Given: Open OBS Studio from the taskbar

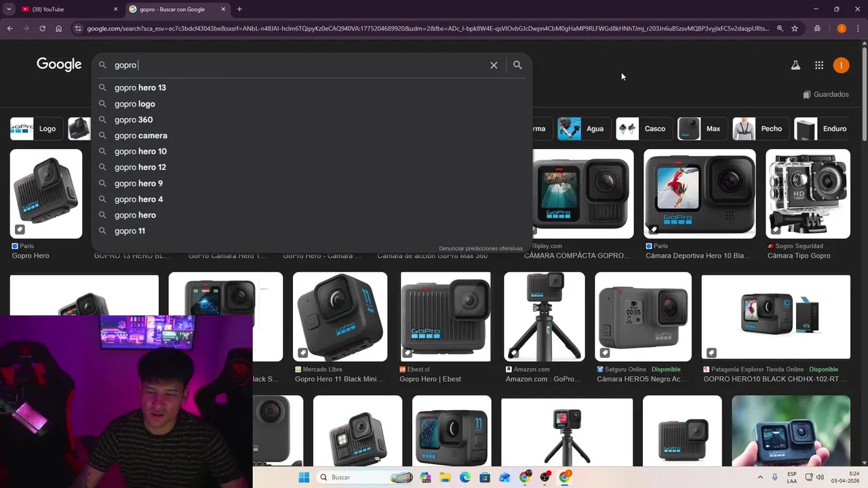Looking at the screenshot, I should pos(545,477).
